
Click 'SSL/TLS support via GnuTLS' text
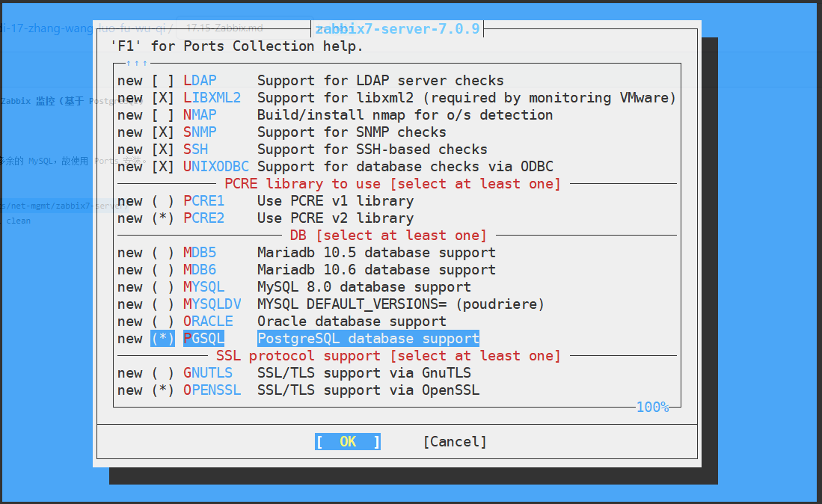pos(364,374)
